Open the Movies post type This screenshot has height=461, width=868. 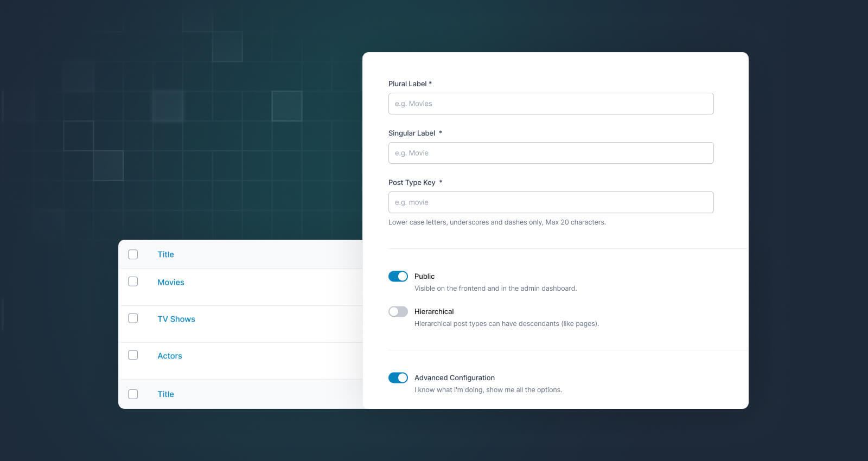click(x=171, y=283)
